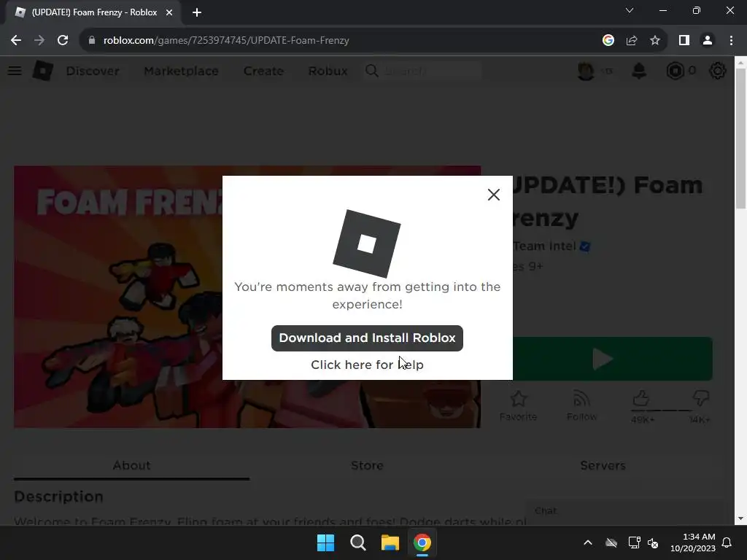Open the Robux menu item
747x560 pixels.
pos(328,71)
